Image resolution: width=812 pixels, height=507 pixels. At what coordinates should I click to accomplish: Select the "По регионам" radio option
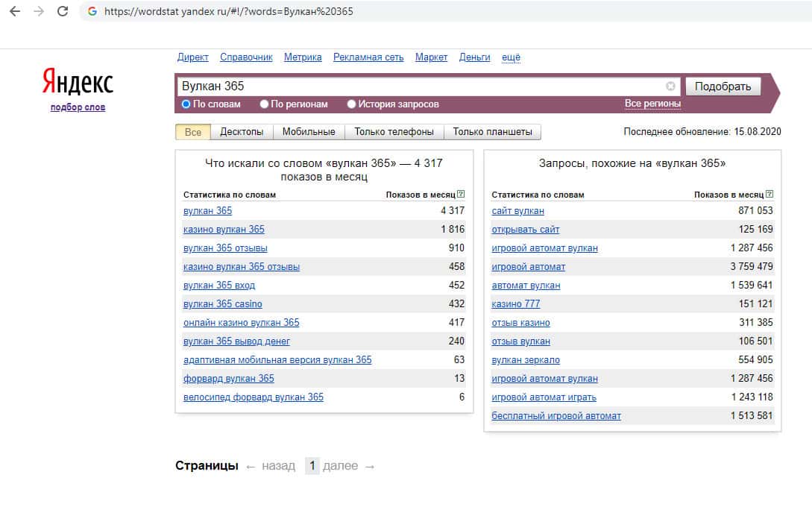coord(264,104)
